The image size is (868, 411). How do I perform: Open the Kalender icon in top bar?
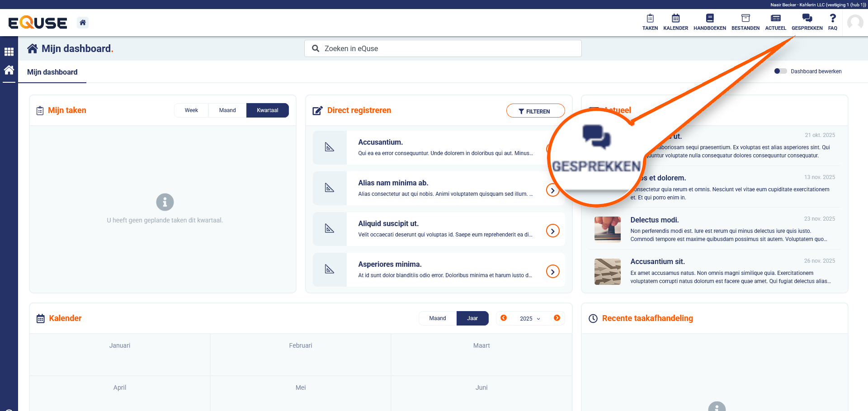[675, 22]
